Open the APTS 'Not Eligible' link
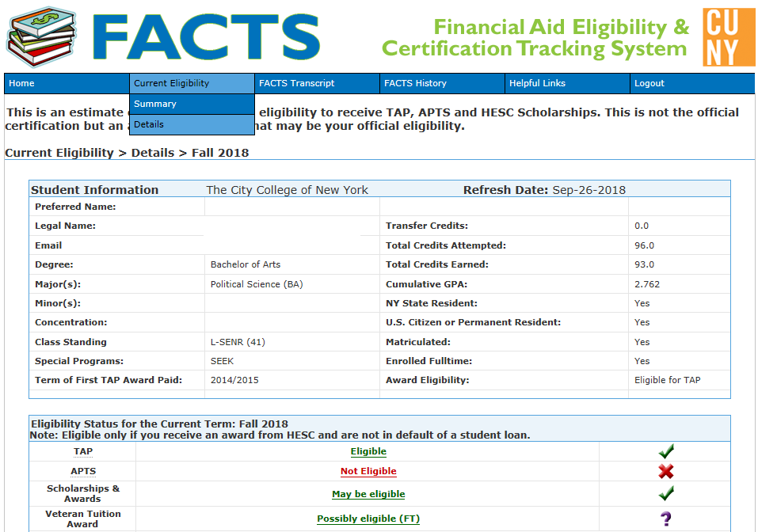758x532 pixels. 368,471
